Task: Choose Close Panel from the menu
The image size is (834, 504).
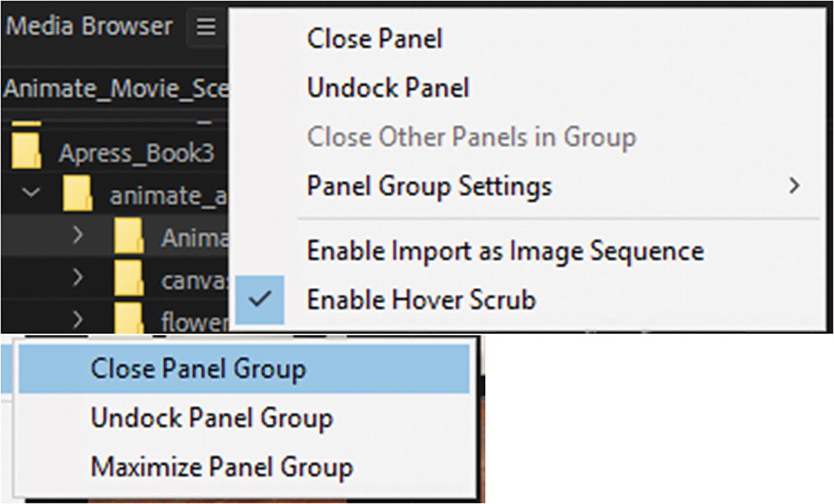Action: [375, 38]
